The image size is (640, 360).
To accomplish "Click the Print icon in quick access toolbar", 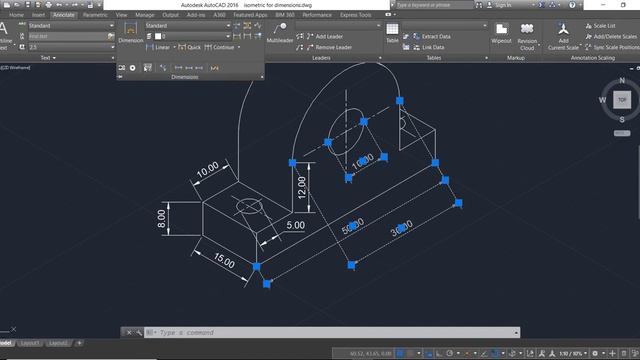I will 49,5.
